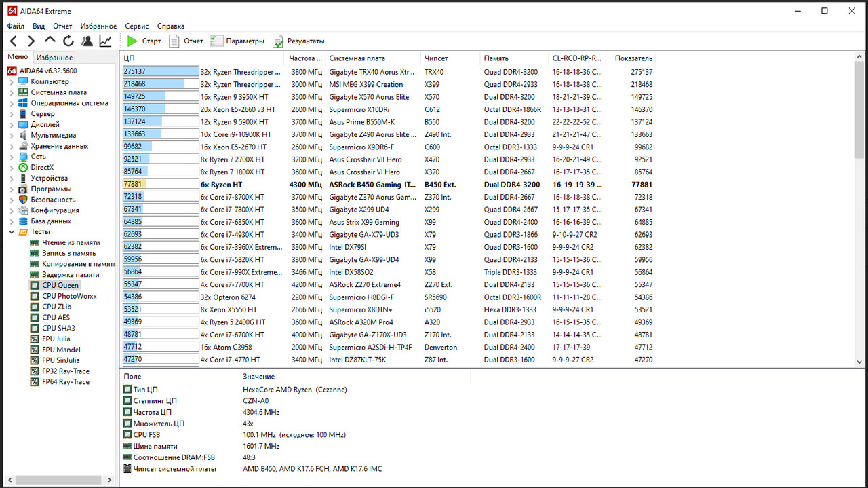Viewport: 868px width, 488px height.
Task: Select the FPU Mandel test icon
Action: tap(35, 350)
